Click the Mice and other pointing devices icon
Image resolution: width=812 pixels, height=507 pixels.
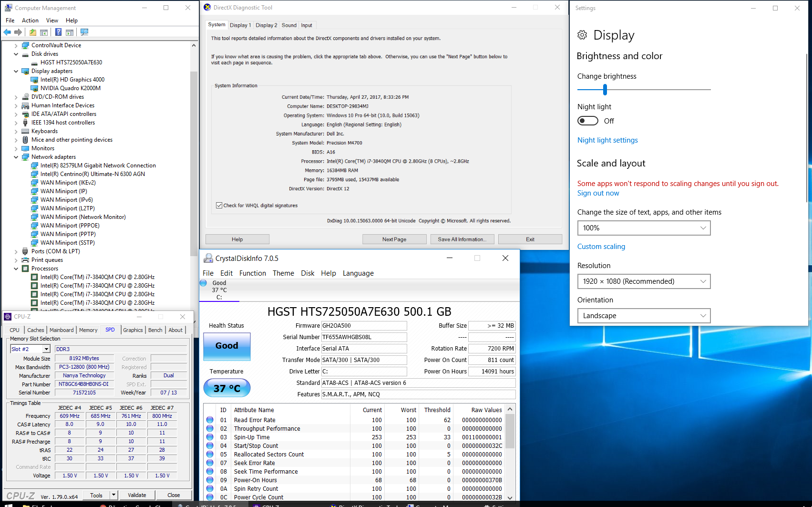25,140
